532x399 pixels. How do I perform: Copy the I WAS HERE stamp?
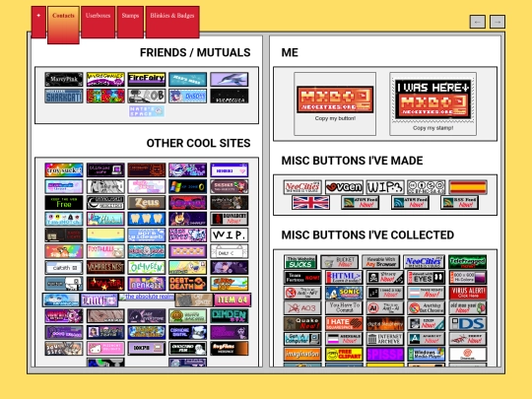point(432,100)
